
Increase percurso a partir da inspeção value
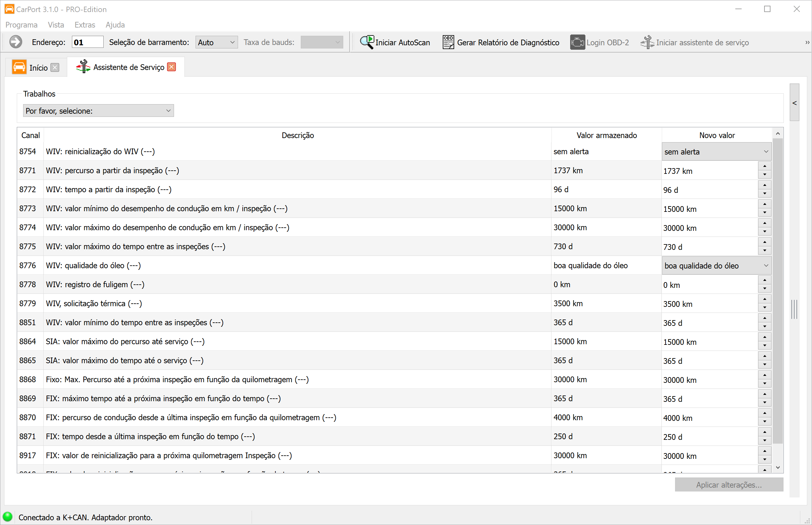pyautogui.click(x=764, y=166)
